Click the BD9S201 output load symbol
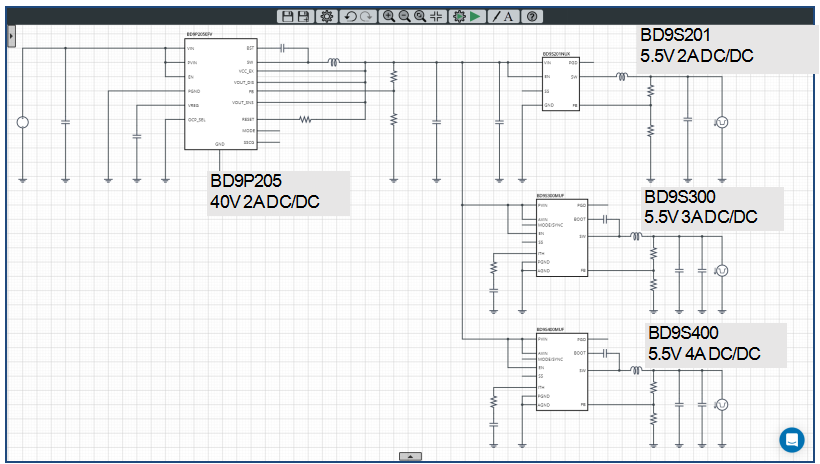 pos(722,122)
